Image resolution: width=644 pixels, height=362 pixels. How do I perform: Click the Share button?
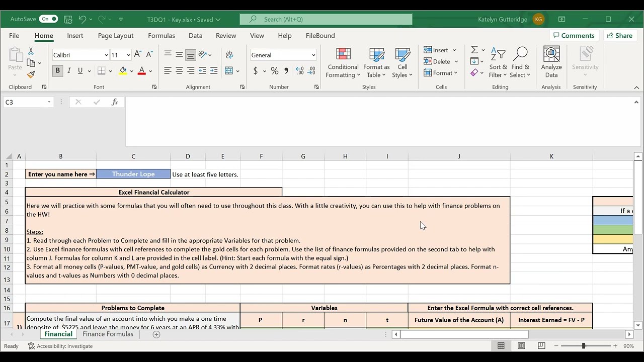[619, 36]
